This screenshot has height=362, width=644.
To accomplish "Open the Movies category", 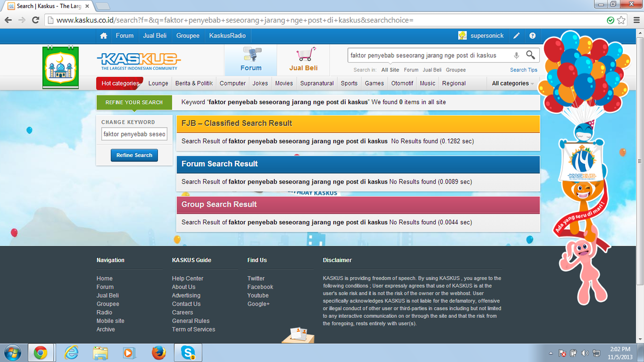I will coord(284,83).
